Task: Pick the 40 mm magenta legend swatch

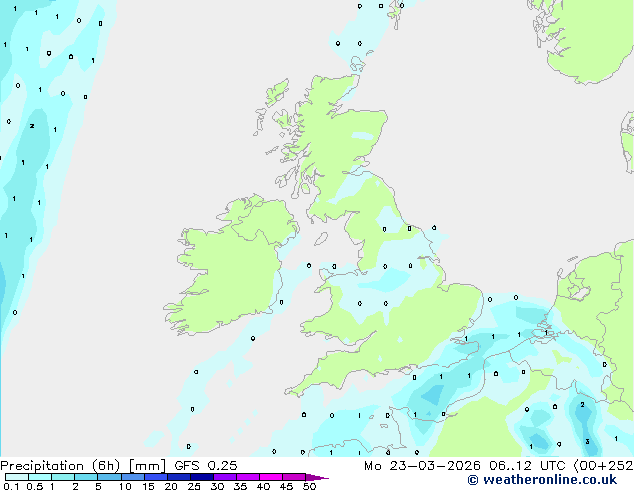Action: point(271,477)
